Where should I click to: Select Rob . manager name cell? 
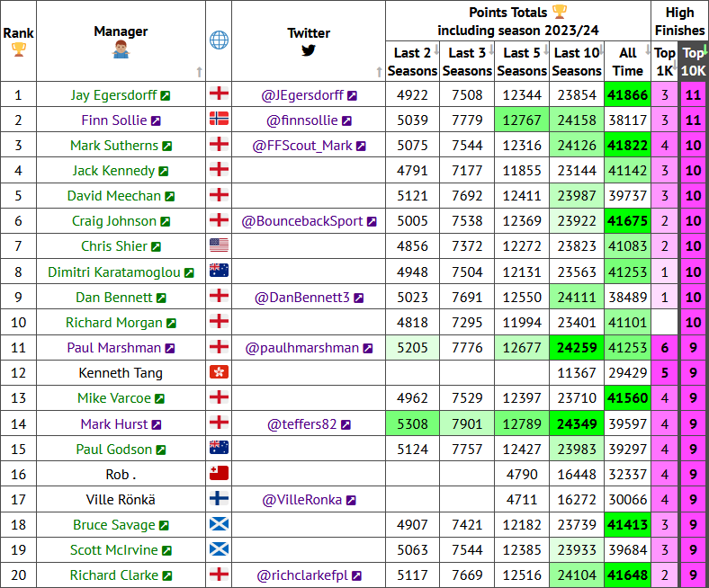121,474
